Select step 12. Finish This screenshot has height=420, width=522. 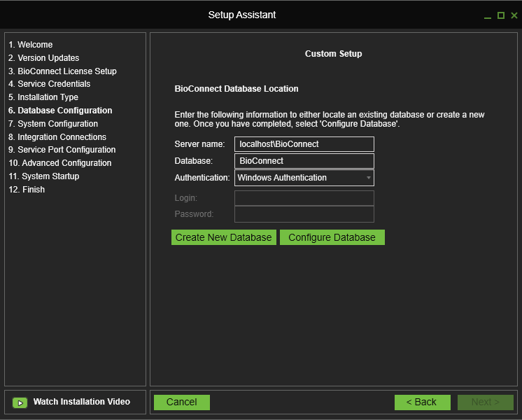(x=27, y=190)
